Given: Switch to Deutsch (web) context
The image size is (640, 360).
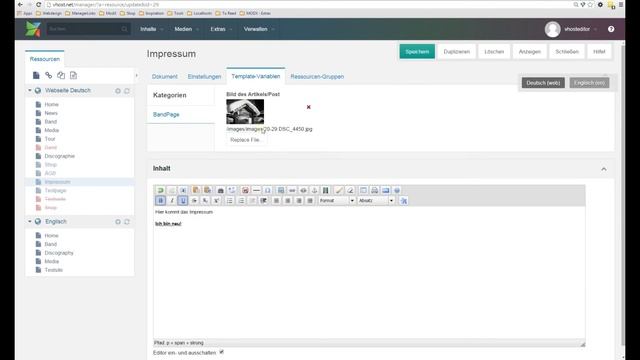Looking at the screenshot, I should tap(543, 83).
